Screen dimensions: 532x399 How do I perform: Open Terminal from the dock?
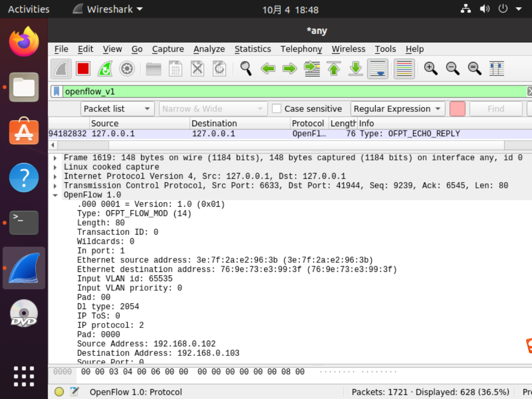(24, 223)
